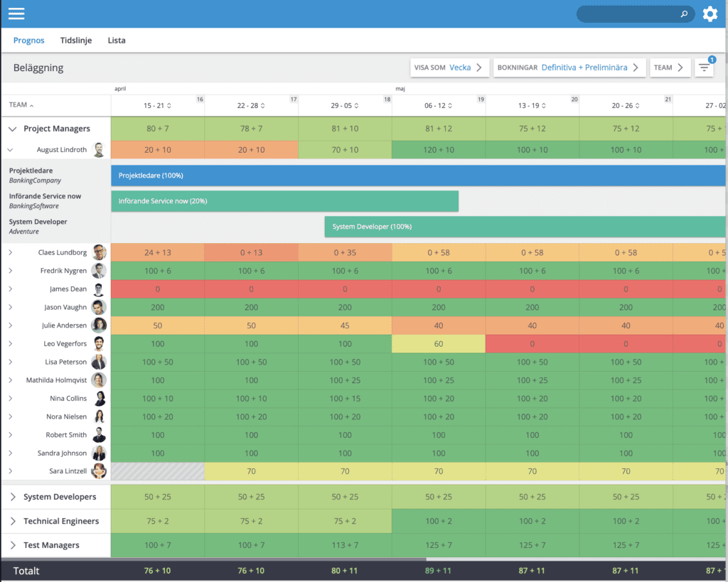This screenshot has width=728, height=582.
Task: Open the System Developer (100%) booking bar
Action: pos(525,227)
